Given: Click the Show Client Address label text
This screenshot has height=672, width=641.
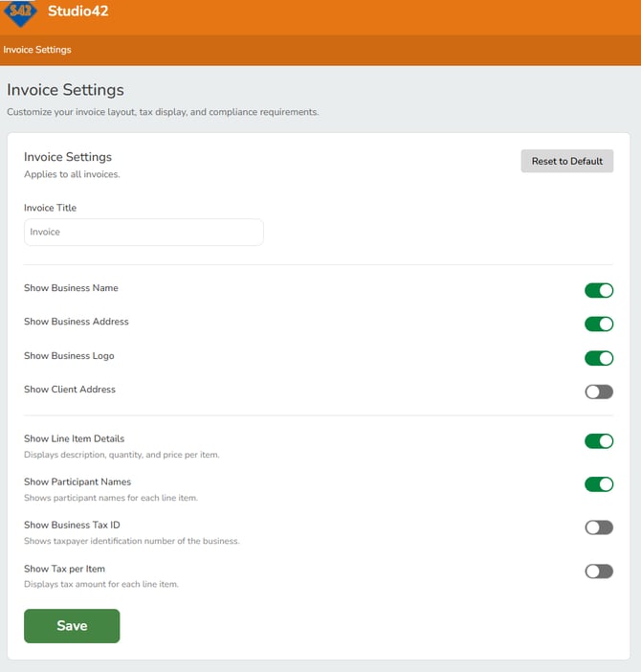Looking at the screenshot, I should click(69, 390).
